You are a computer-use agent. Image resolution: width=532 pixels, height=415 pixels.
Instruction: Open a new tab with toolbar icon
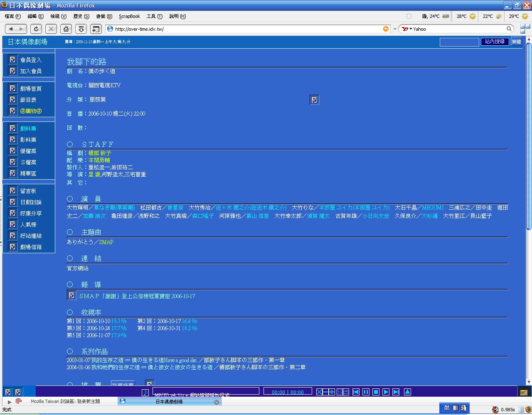[96, 29]
